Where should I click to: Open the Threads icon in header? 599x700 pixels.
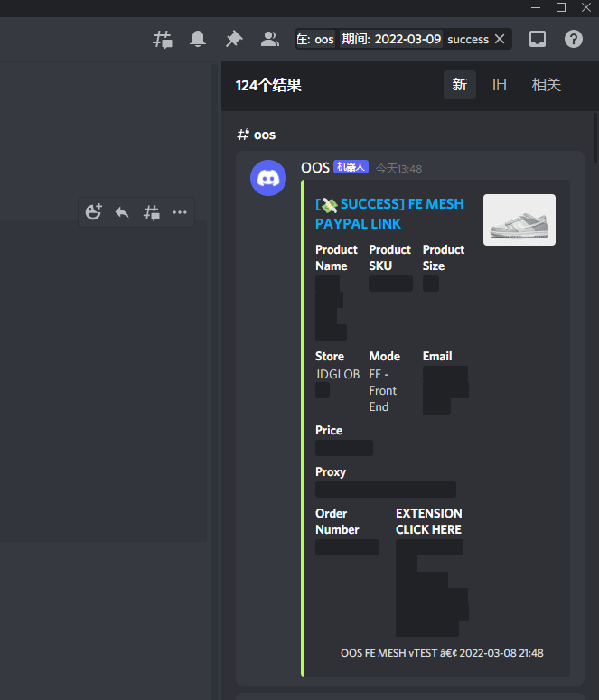point(163,39)
